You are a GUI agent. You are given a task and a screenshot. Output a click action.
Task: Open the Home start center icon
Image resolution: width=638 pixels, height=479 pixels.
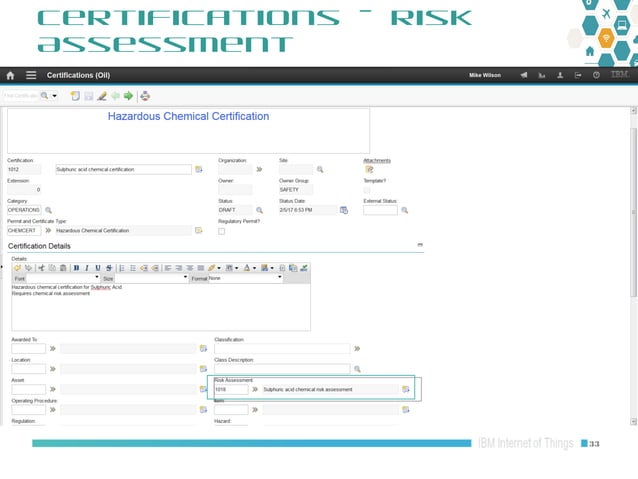pos(10,75)
